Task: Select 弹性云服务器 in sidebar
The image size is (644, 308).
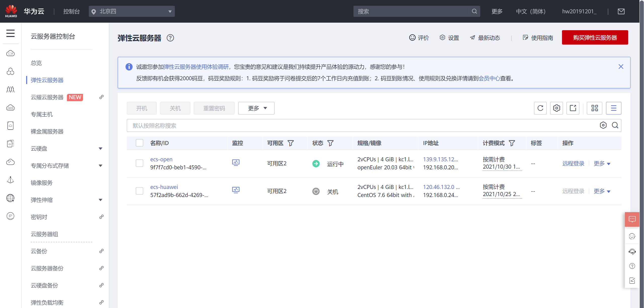Action: 47,80
